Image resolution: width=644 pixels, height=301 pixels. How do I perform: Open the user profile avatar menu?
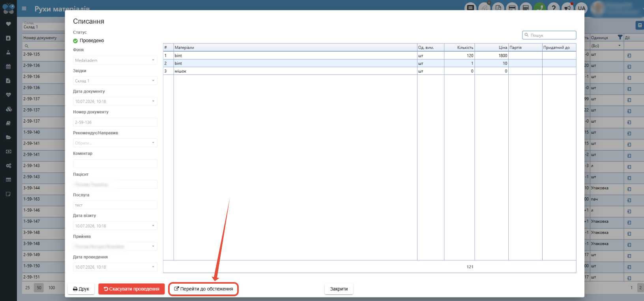tap(598, 8)
